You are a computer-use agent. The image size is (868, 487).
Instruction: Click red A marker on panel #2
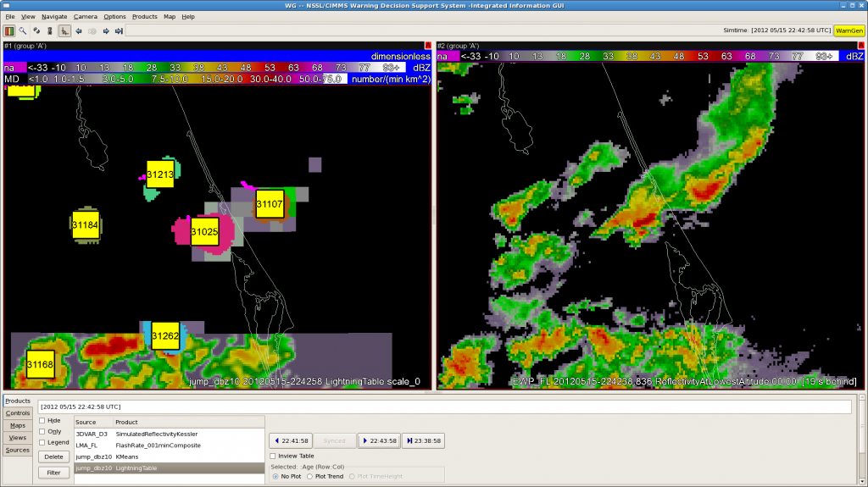[860, 46]
